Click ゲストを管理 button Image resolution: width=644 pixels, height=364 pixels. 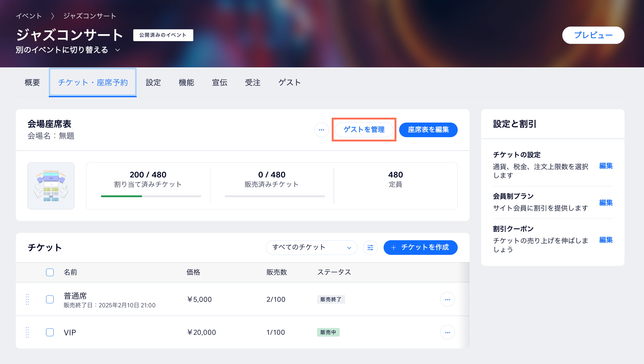click(364, 129)
